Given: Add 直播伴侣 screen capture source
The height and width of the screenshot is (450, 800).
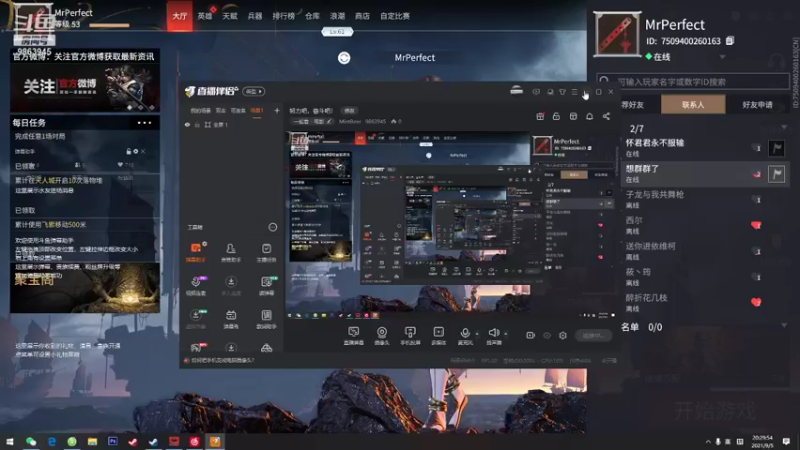Looking at the screenshot, I should point(354,336).
